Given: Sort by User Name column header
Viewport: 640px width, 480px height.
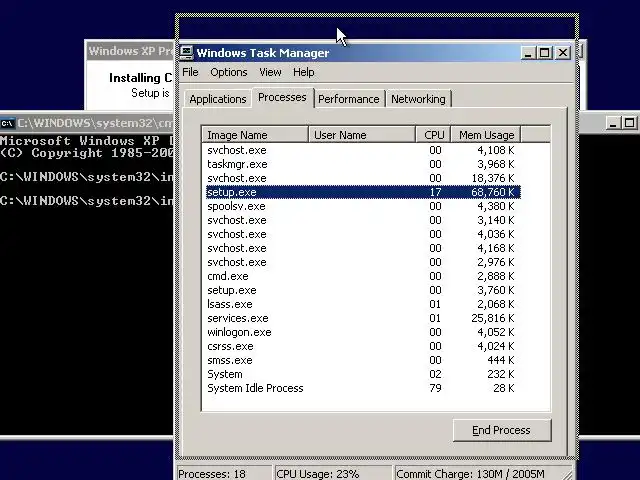Looking at the screenshot, I should click(362, 135).
